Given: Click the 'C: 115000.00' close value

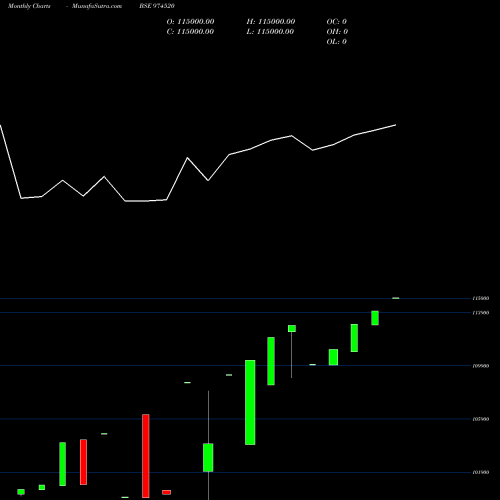Looking at the screenshot, I should 190,32.
